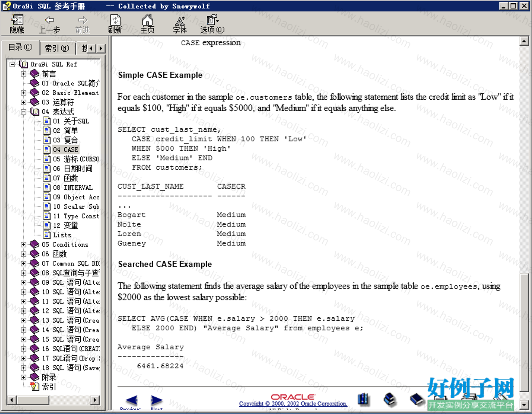Click the book icon beside 11 SQL 语句
This screenshot has width=532, height=414.
click(x=34, y=301)
